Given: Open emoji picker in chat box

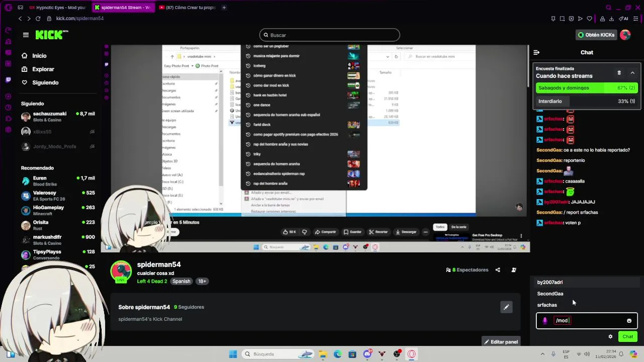Looking at the screenshot, I should click(x=629, y=321).
